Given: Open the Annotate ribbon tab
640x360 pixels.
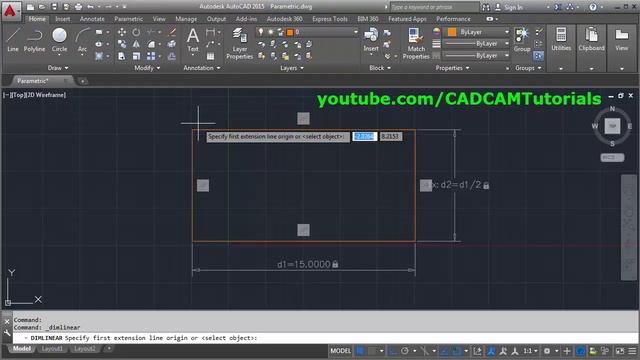Looking at the screenshot, I should click(x=92, y=19).
